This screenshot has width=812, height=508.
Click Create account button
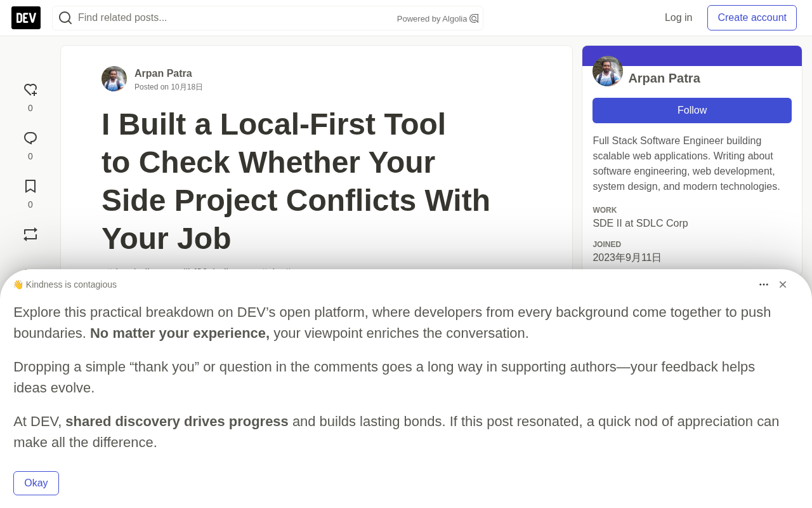752,18
